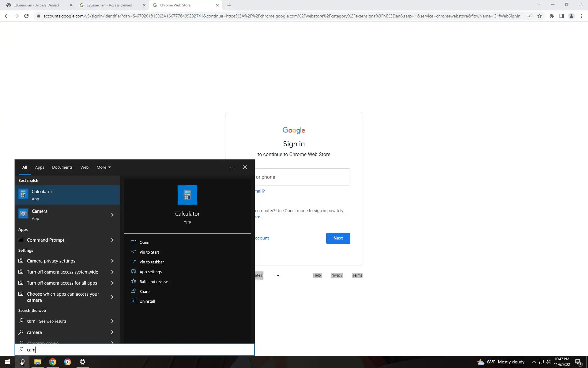The height and width of the screenshot is (368, 588).
Task: Bookmark this page with the star icon
Action: pyautogui.click(x=540, y=16)
